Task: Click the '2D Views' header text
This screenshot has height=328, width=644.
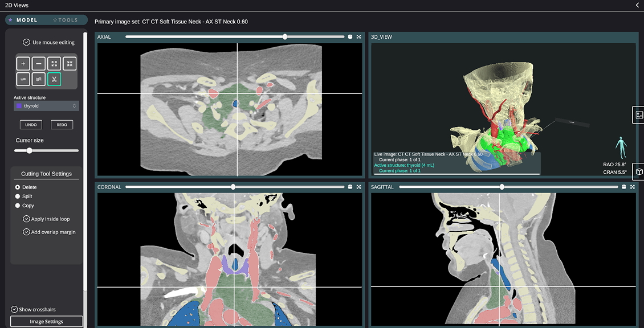Action: 17,5
